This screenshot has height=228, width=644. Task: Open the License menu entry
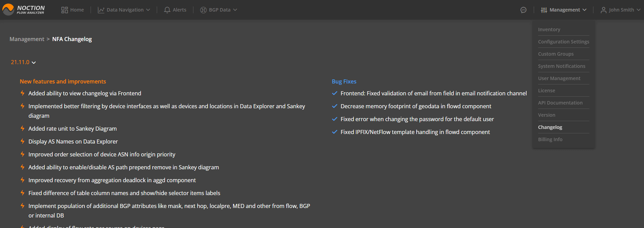(547, 91)
